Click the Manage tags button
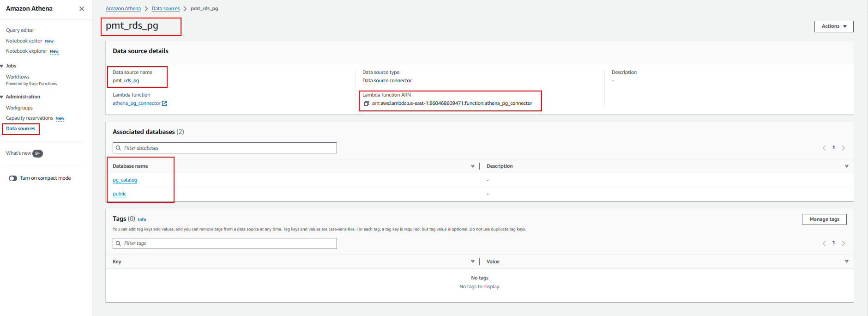 [x=824, y=219]
